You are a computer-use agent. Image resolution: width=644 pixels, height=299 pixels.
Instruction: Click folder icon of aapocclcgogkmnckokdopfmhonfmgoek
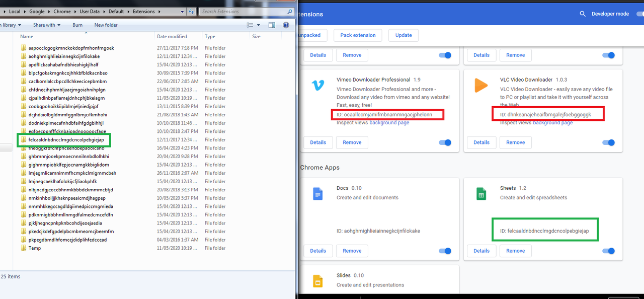(x=23, y=48)
